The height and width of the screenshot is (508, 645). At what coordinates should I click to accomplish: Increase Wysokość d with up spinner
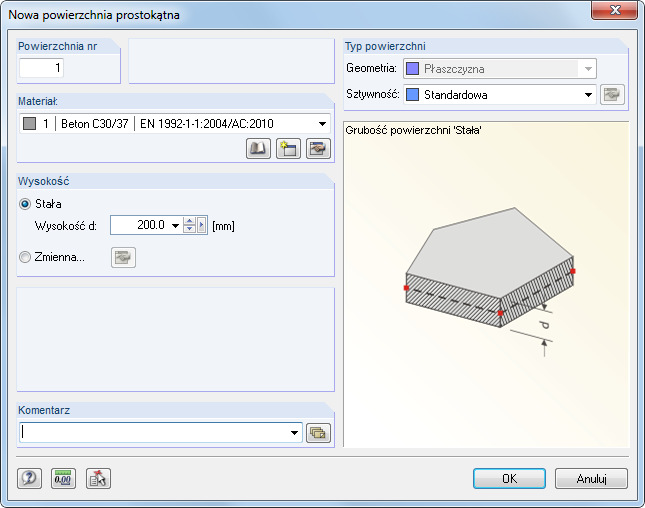pos(189,221)
